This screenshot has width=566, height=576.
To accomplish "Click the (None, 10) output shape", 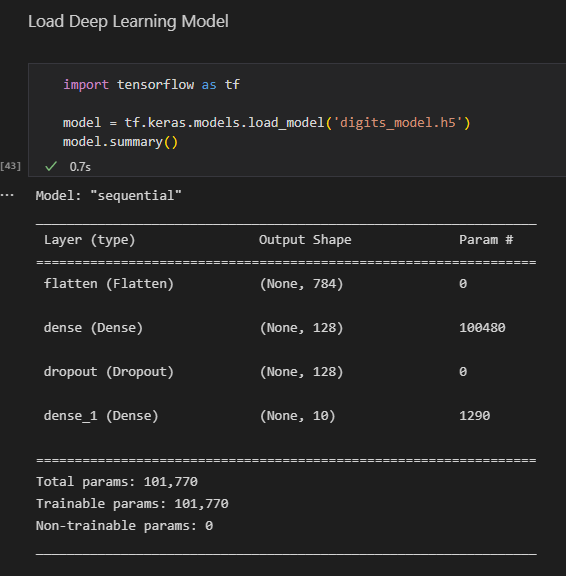I will tap(298, 416).
